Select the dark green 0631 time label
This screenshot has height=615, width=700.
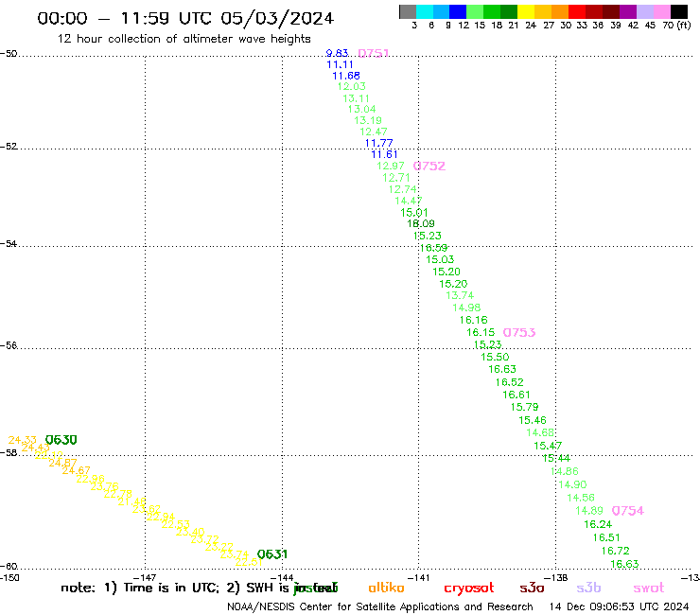point(272,554)
